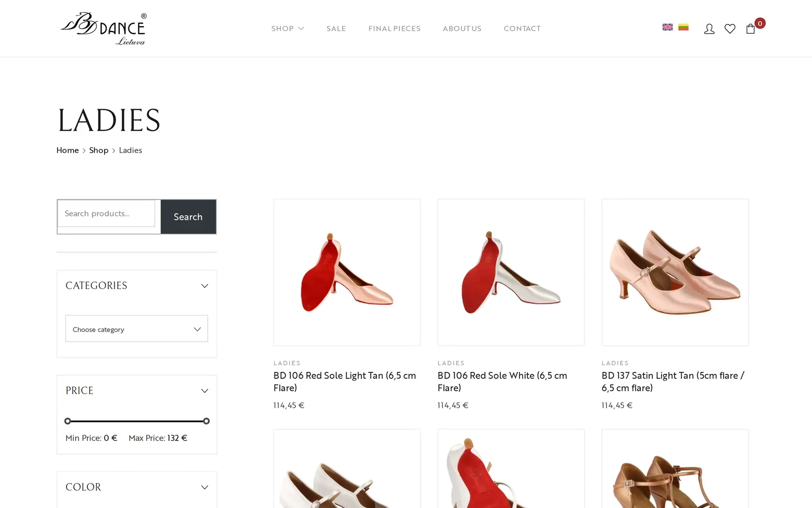
Task: Click LADIES label above BD 137 product
Action: (615, 363)
